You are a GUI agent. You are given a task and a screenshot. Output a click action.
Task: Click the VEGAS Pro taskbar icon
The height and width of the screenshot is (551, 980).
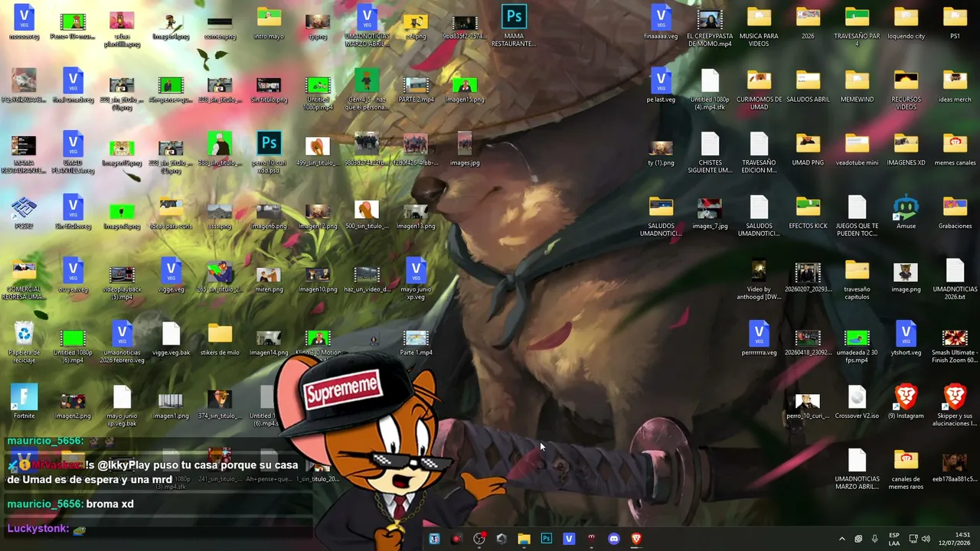(x=568, y=539)
